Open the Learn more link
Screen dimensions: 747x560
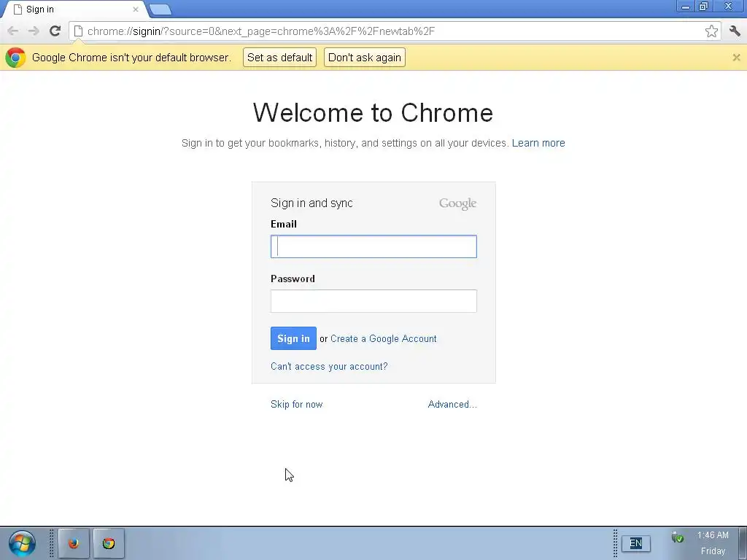tap(538, 143)
